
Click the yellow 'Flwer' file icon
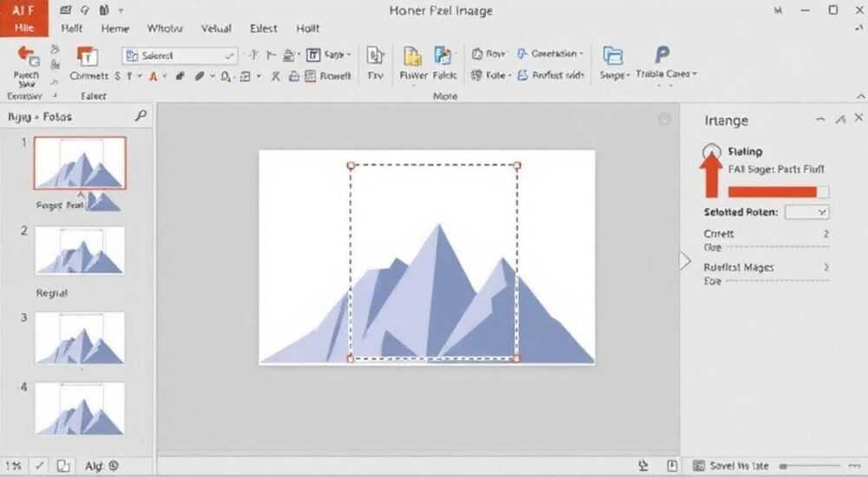[x=412, y=56]
